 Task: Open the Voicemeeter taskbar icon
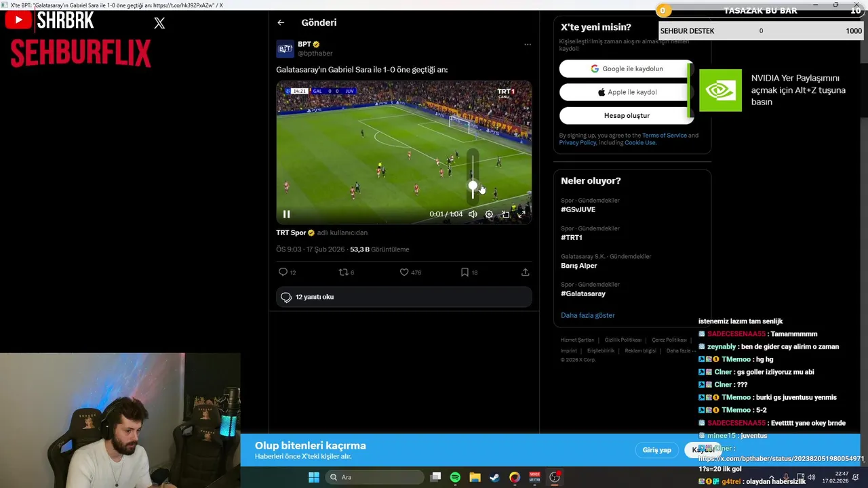(534, 477)
